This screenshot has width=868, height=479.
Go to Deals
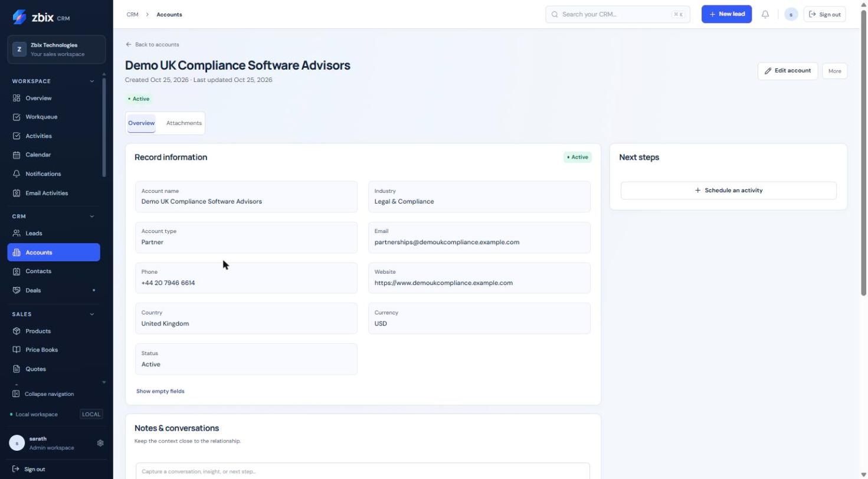(x=54, y=290)
